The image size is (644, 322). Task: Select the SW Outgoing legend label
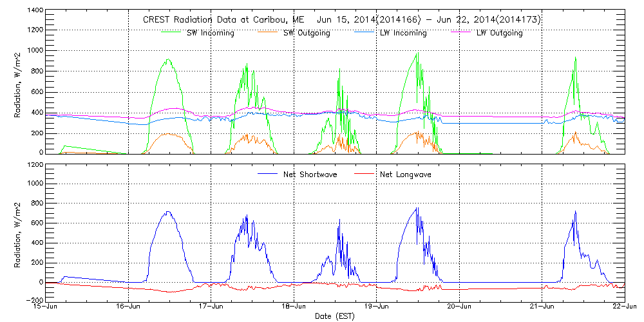(x=307, y=33)
